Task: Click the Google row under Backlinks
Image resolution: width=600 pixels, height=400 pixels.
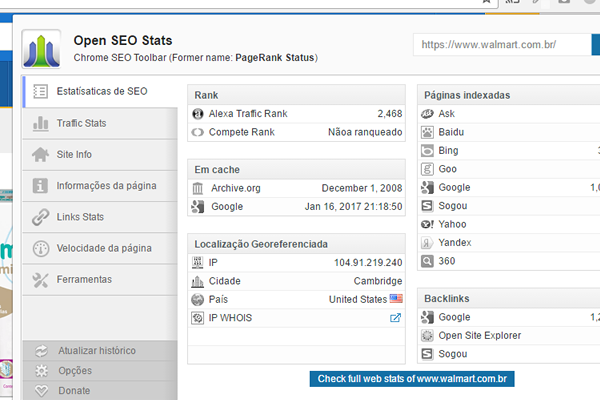Action: 509,317
